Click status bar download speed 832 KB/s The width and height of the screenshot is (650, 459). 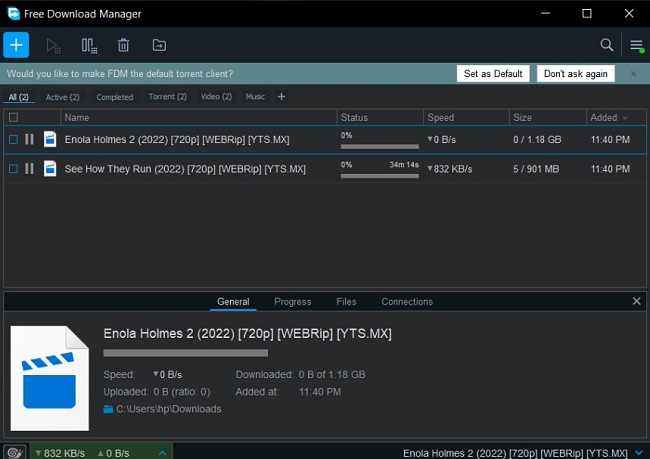pyautogui.click(x=61, y=453)
